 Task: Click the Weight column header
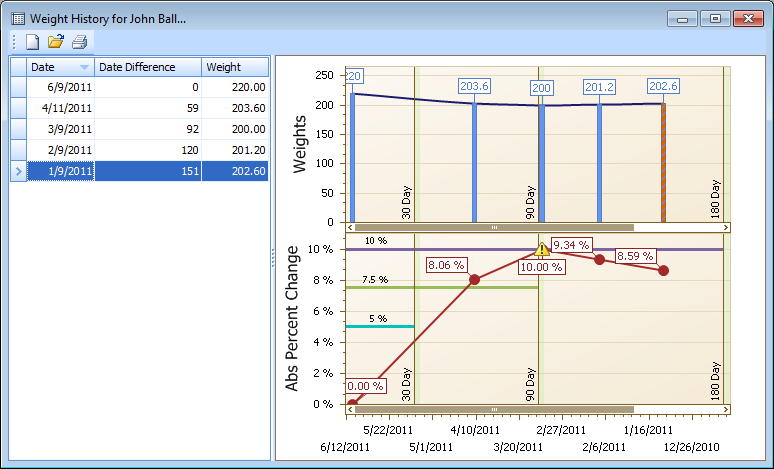(x=235, y=67)
